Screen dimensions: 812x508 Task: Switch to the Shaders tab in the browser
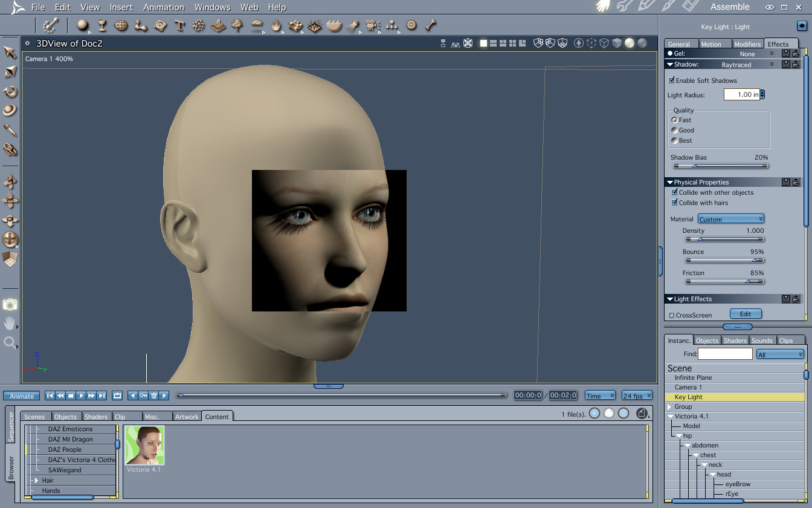(96, 417)
